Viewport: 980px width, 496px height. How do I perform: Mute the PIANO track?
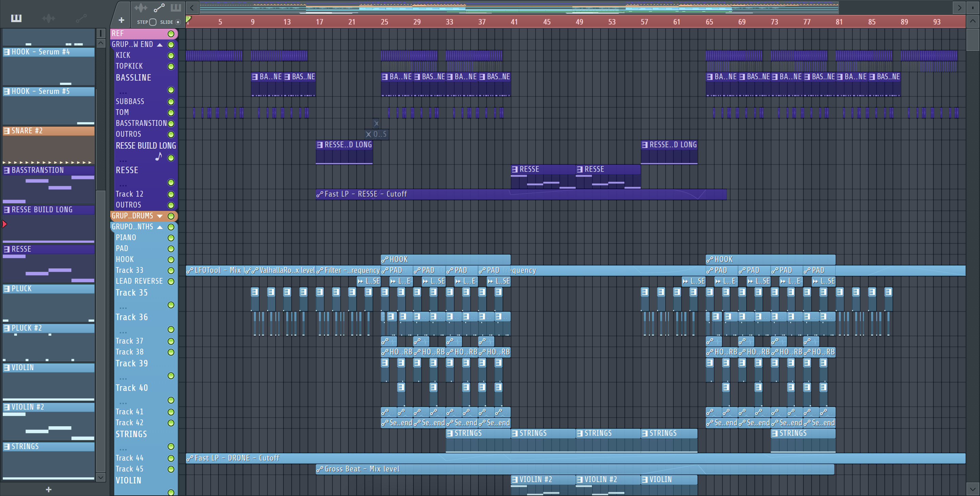pyautogui.click(x=171, y=238)
